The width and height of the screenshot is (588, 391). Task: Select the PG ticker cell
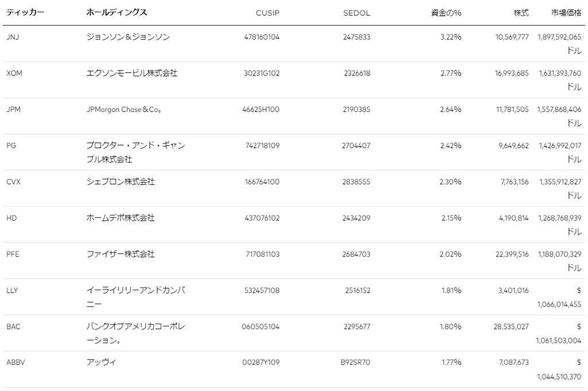tap(11, 146)
